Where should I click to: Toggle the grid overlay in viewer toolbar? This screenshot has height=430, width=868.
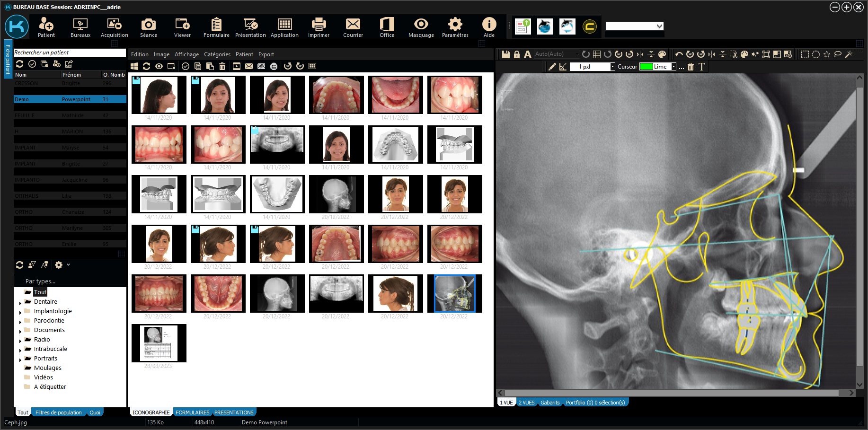(597, 54)
